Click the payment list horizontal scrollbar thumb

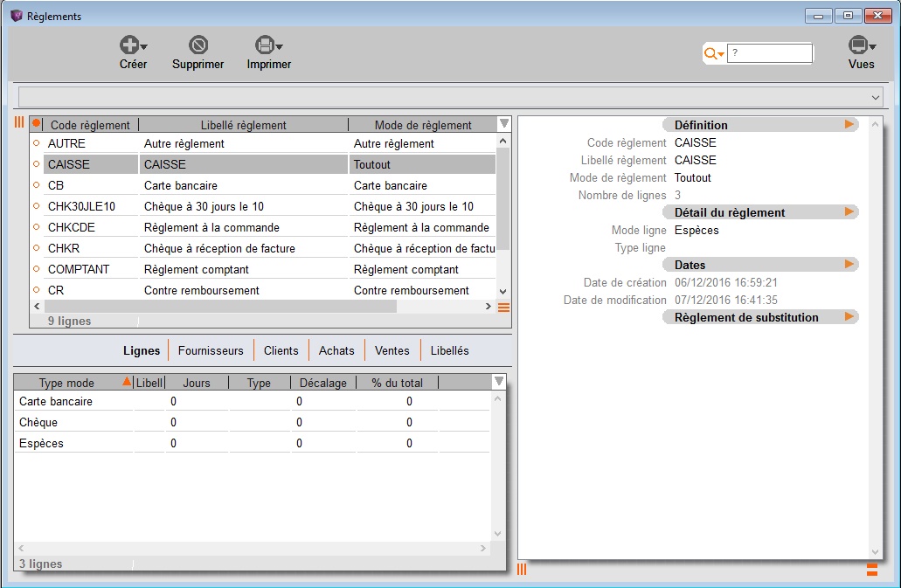click(220, 307)
